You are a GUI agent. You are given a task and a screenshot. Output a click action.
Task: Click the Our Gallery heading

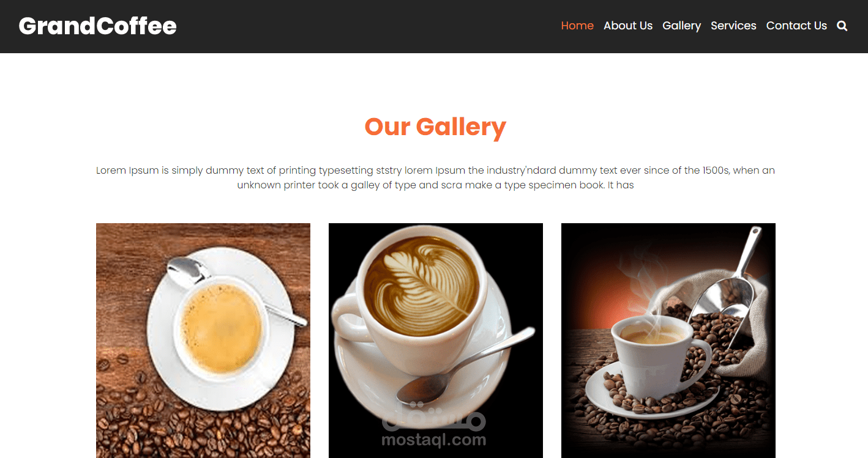click(435, 127)
